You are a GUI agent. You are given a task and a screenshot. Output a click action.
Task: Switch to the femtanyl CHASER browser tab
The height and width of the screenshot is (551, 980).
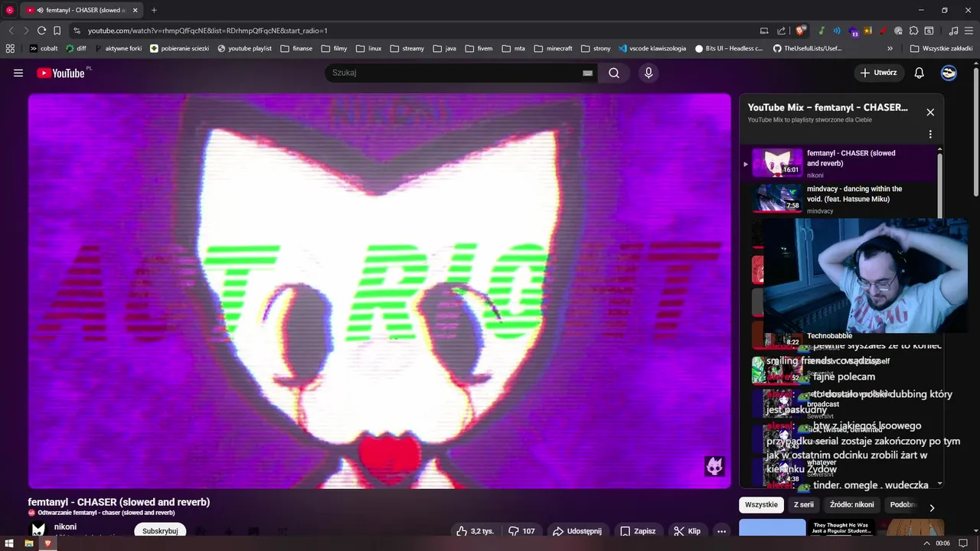81,10
